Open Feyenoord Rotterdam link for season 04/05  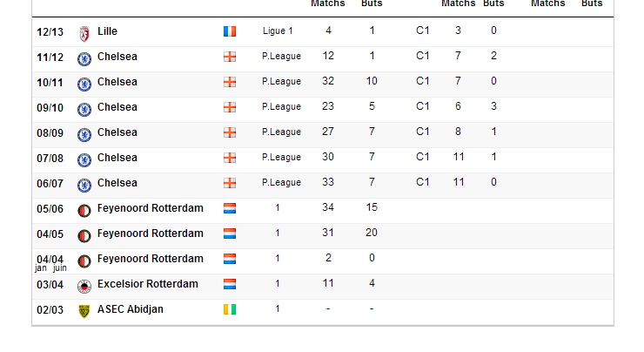tap(151, 234)
